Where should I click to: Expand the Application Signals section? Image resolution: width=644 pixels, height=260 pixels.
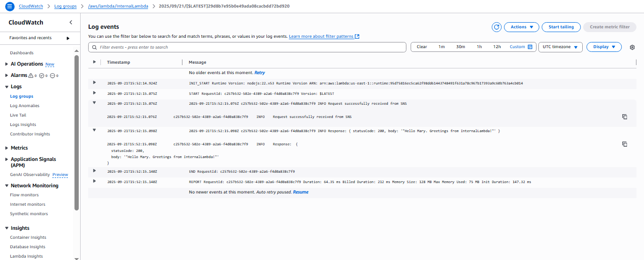(x=6, y=159)
